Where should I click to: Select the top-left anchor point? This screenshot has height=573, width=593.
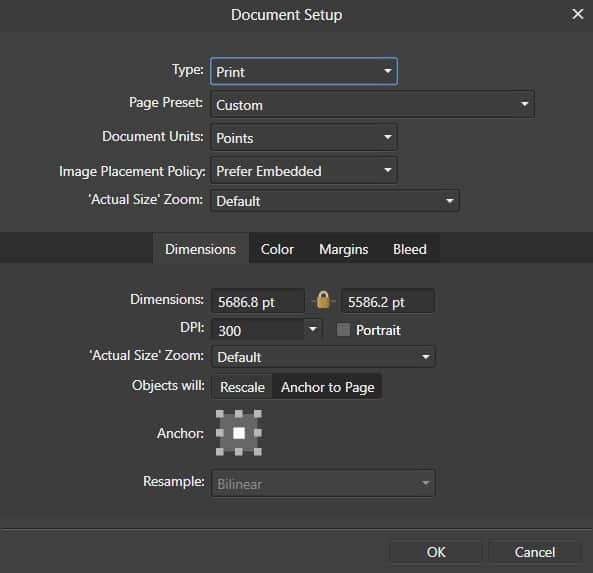(x=220, y=414)
